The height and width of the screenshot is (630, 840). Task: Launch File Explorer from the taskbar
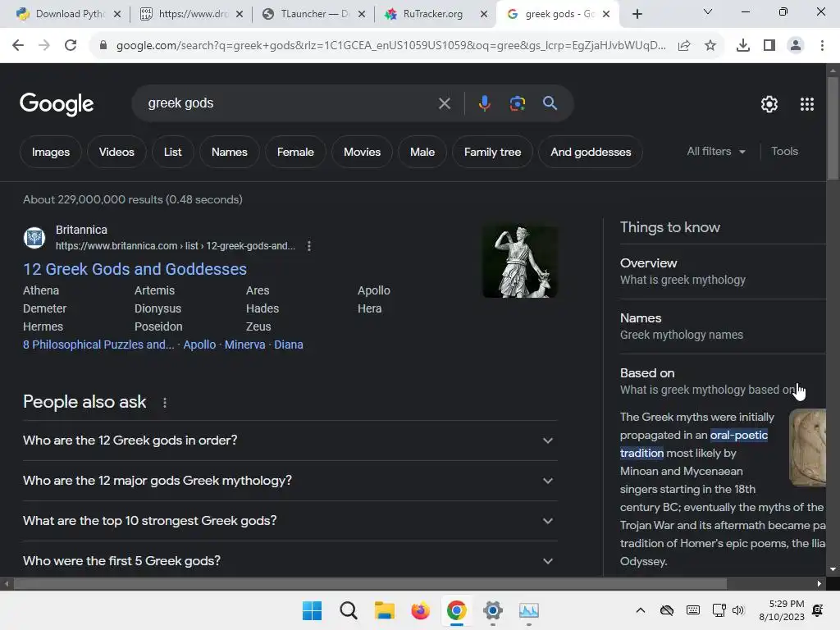(384, 610)
